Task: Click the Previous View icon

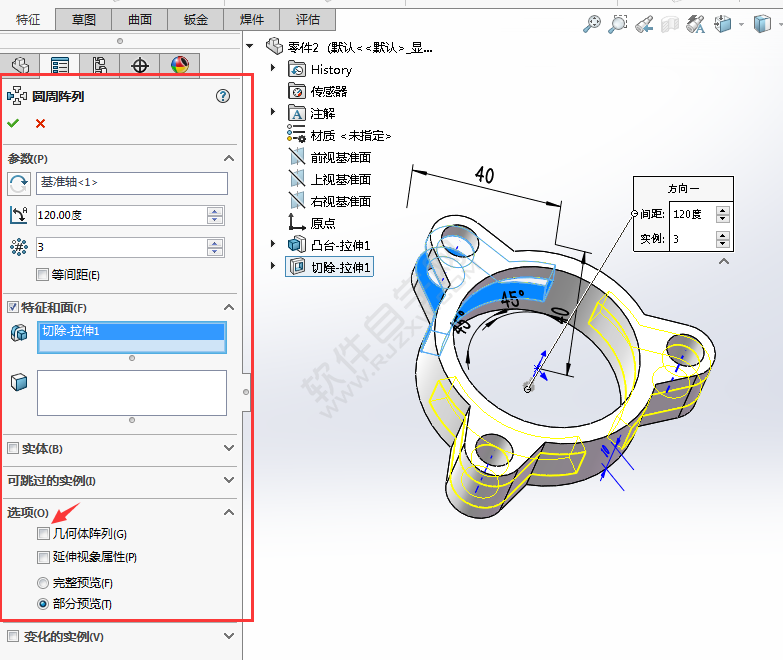Action: click(x=644, y=24)
